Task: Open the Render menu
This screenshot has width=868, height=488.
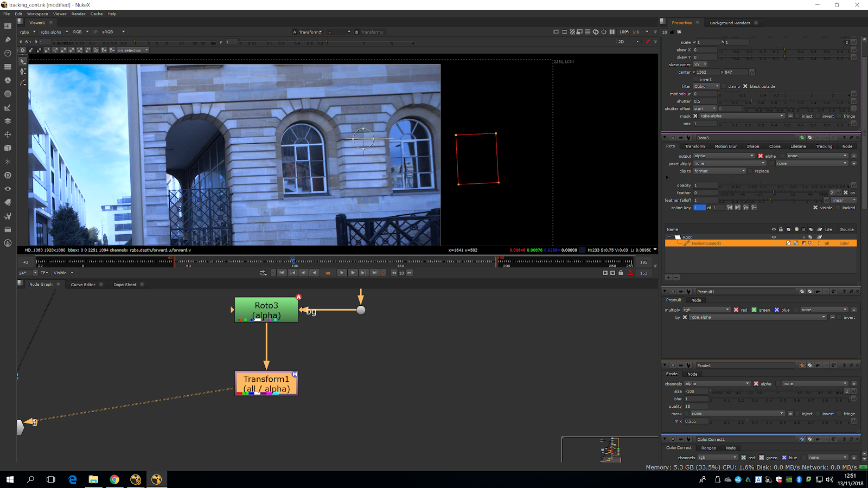Action: [x=78, y=14]
